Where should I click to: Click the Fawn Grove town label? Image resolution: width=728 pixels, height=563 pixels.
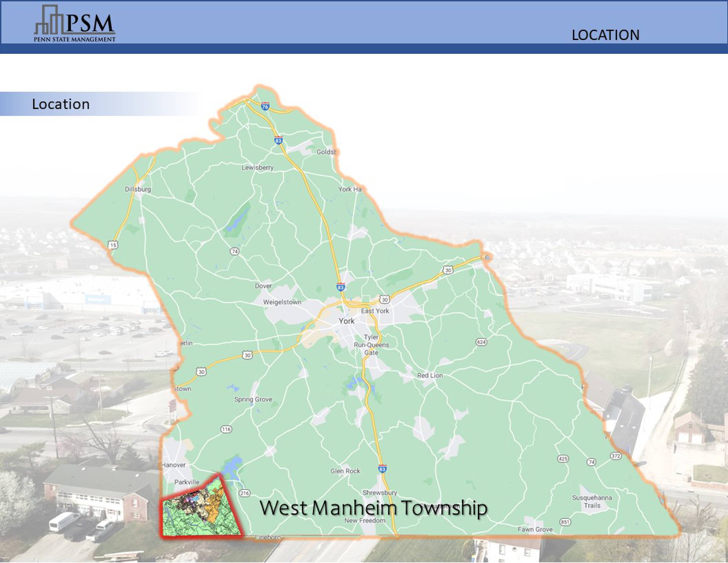[535, 529]
